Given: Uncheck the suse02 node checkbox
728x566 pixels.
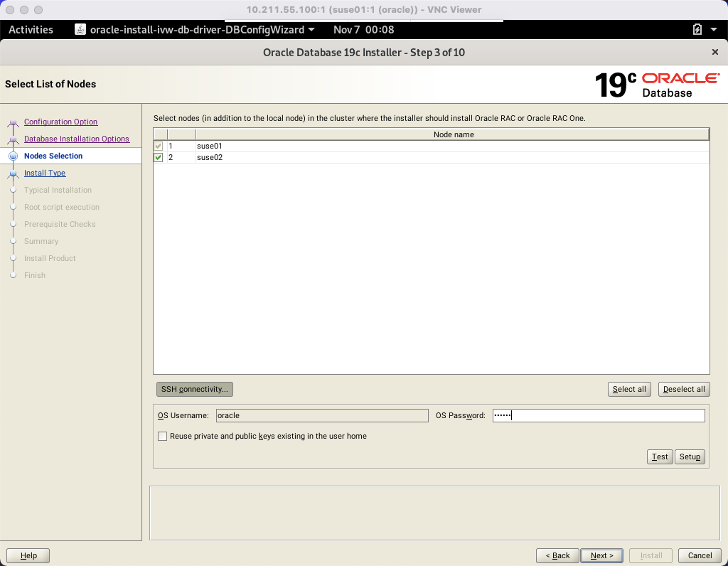Looking at the screenshot, I should 159,157.
